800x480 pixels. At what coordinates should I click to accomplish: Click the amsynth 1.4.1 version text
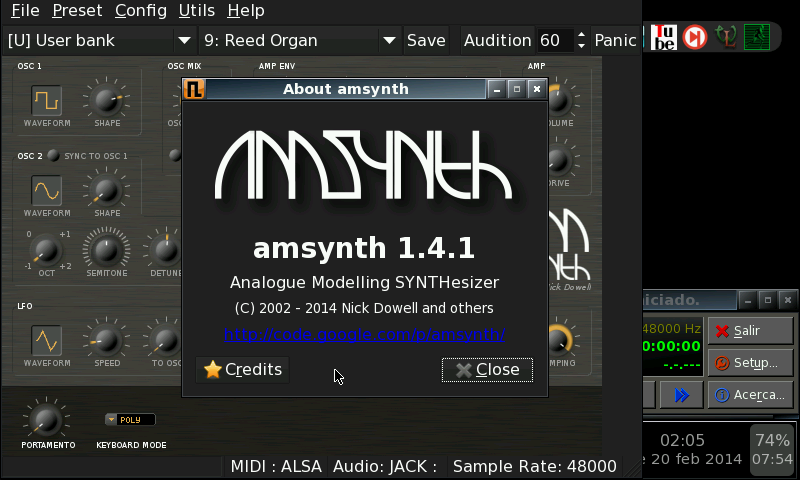point(364,249)
